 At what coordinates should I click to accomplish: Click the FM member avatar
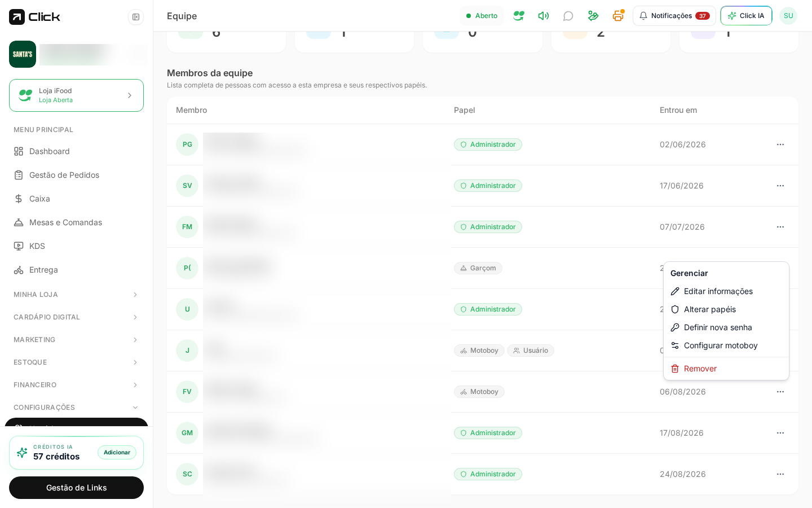point(187,227)
